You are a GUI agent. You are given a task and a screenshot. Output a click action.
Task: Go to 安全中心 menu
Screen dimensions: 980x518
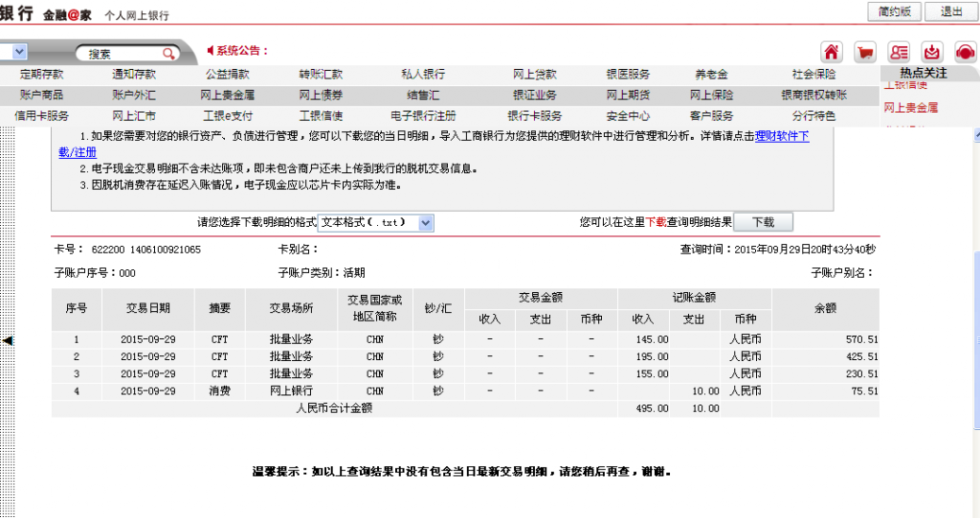(x=628, y=116)
